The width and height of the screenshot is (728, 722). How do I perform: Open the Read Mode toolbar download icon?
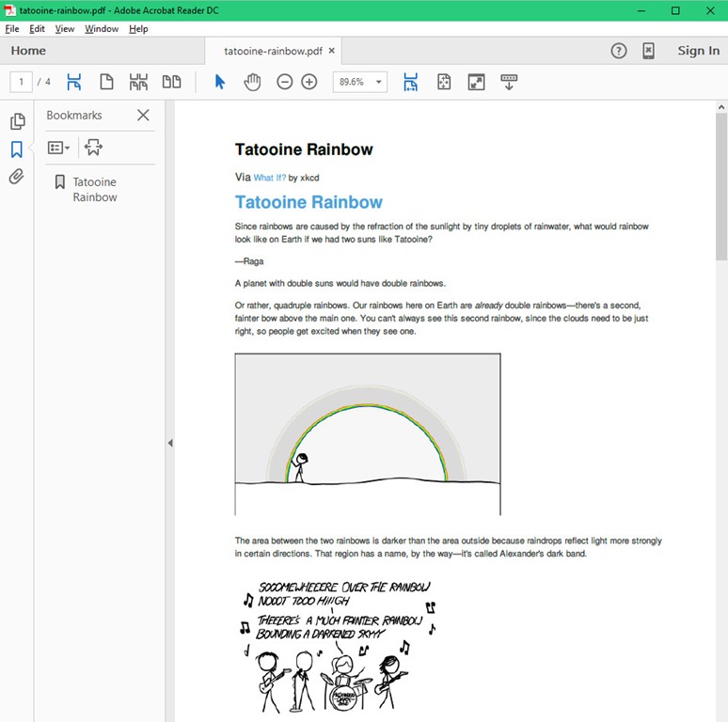(x=509, y=82)
